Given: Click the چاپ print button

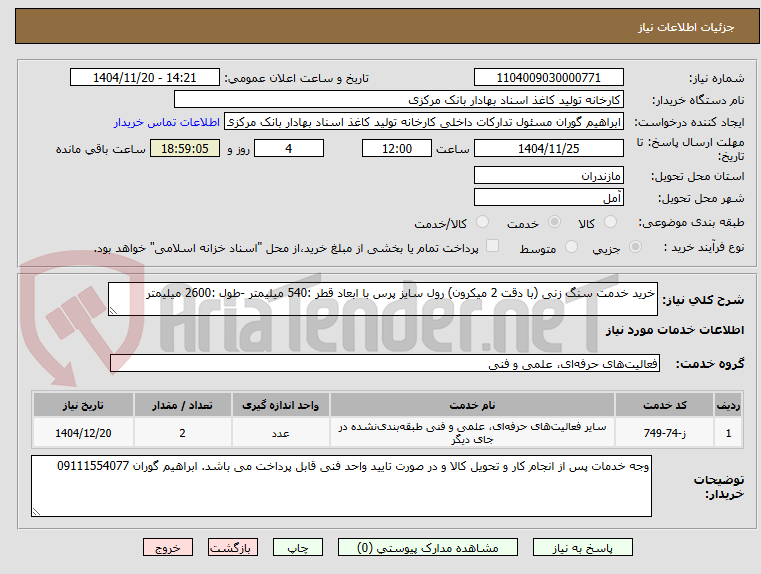Looking at the screenshot, I should pos(298,547).
